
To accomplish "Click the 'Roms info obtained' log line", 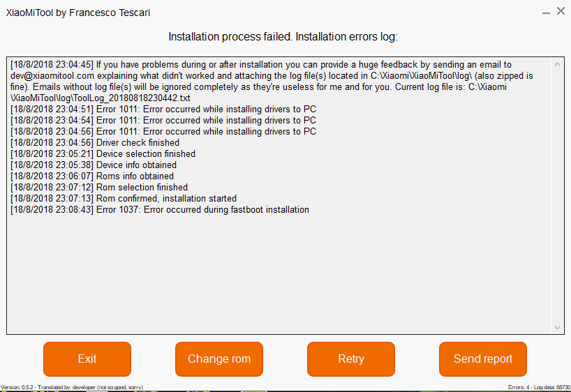I will coord(92,176).
